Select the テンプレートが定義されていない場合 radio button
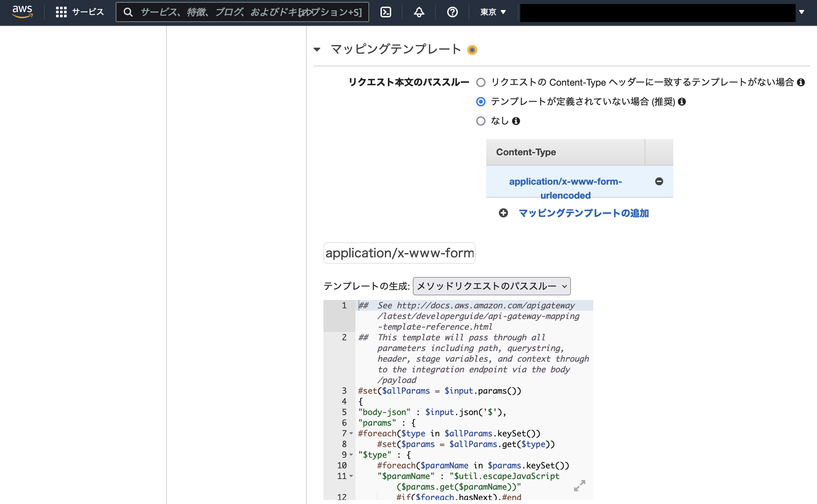Viewport: 817px width, 504px height. pyautogui.click(x=481, y=102)
